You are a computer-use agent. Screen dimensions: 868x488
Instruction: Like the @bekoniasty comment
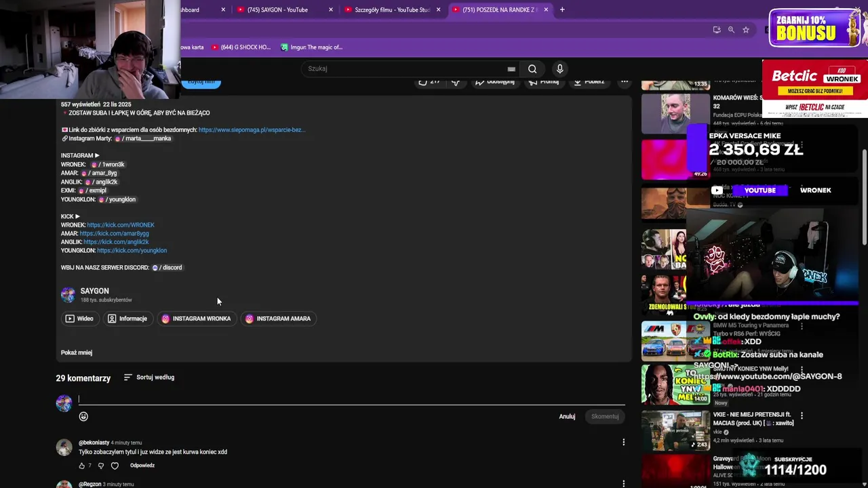(x=82, y=466)
